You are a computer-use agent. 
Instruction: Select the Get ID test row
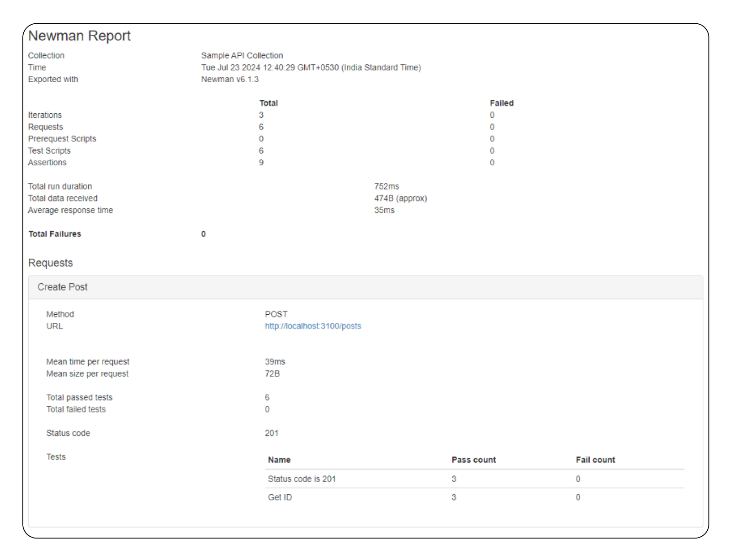pyautogui.click(x=280, y=497)
